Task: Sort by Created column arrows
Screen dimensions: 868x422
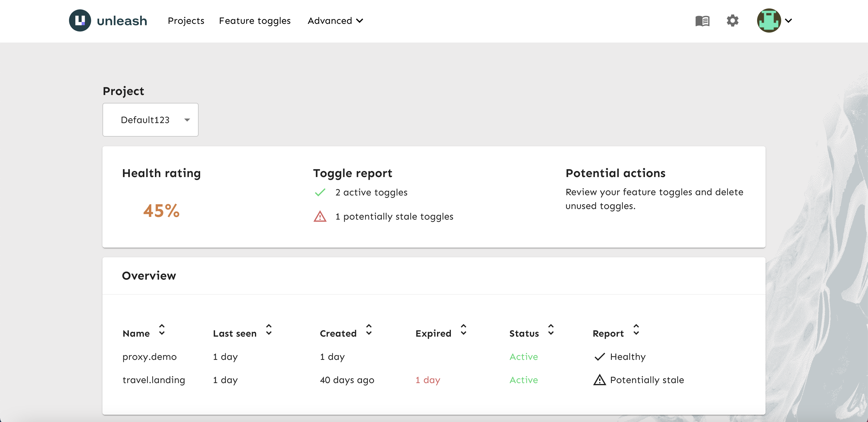Action: 369,330
